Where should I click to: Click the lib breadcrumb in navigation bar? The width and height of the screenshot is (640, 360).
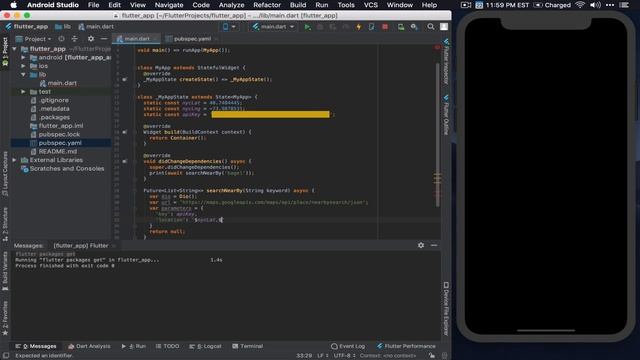(x=63, y=27)
